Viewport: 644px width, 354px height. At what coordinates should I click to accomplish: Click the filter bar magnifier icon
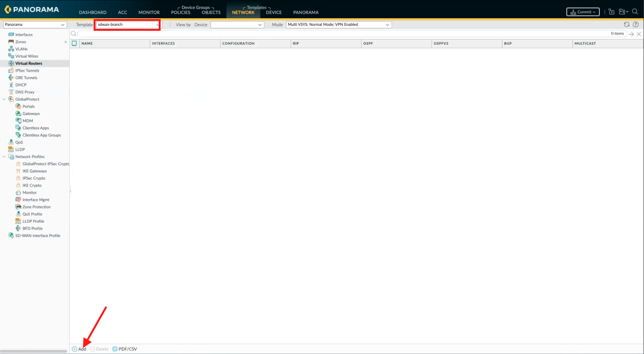73,34
